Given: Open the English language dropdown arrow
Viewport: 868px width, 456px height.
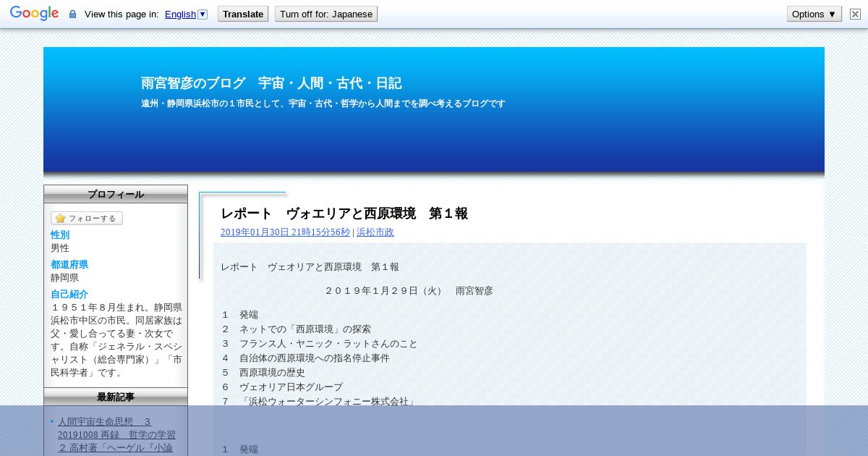Looking at the screenshot, I should coord(203,14).
